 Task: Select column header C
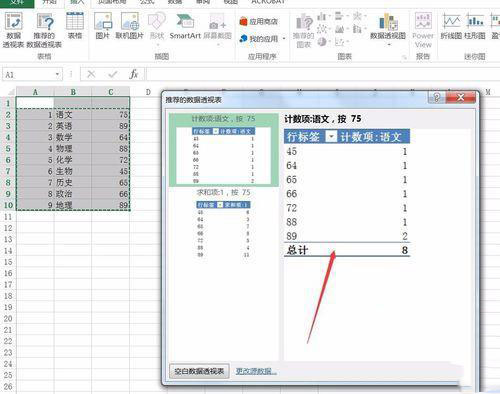pos(111,92)
